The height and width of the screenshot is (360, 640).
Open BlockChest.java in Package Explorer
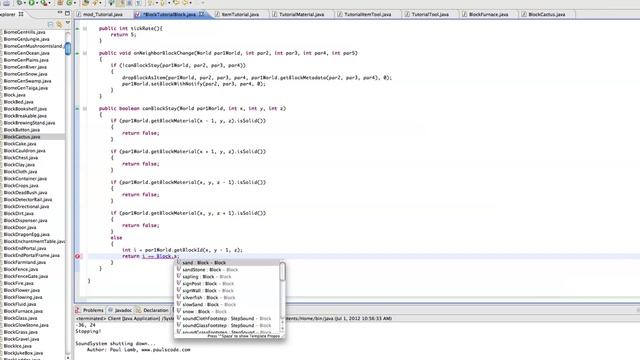pyautogui.click(x=21, y=158)
